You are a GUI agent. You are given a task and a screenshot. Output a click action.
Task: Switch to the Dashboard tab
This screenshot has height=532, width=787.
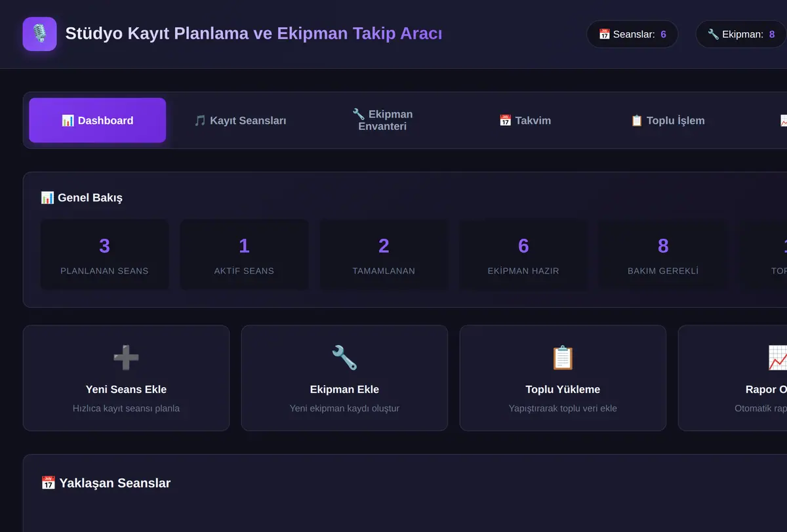click(98, 120)
